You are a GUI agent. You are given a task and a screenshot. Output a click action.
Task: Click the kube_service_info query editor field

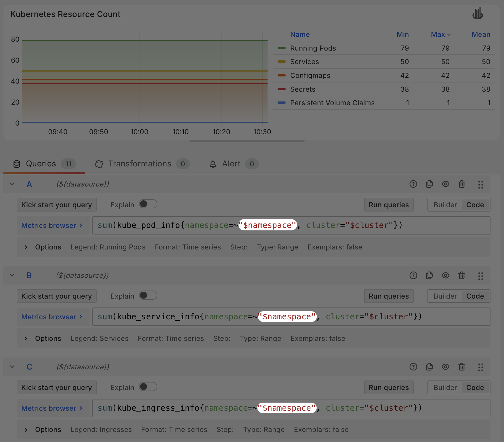[x=291, y=317]
